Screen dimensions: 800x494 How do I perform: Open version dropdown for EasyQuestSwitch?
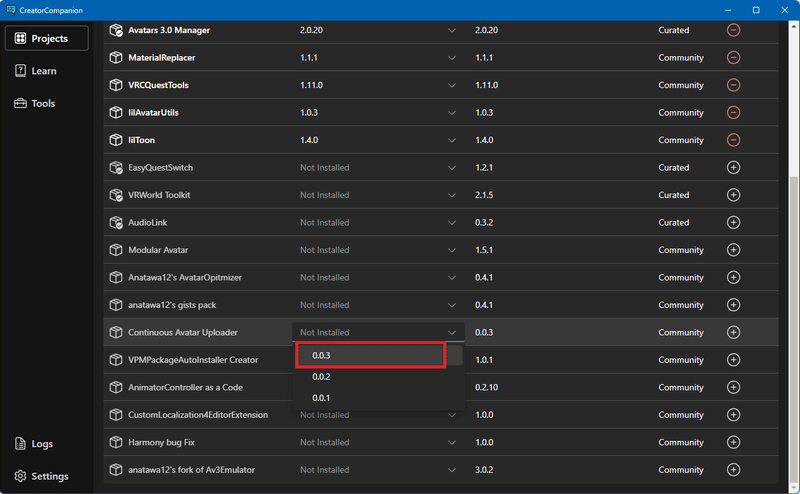coord(452,167)
